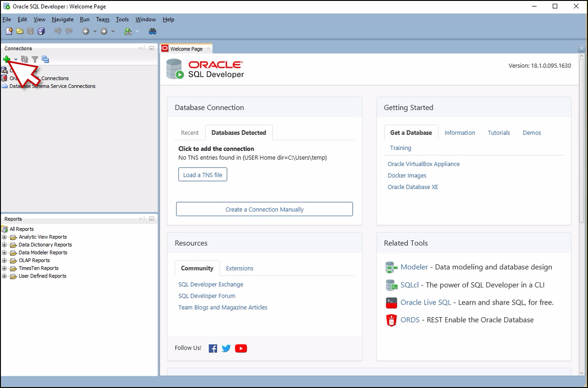Close the Welcome Page tab
Screen dimensions: 588x388
pos(208,48)
